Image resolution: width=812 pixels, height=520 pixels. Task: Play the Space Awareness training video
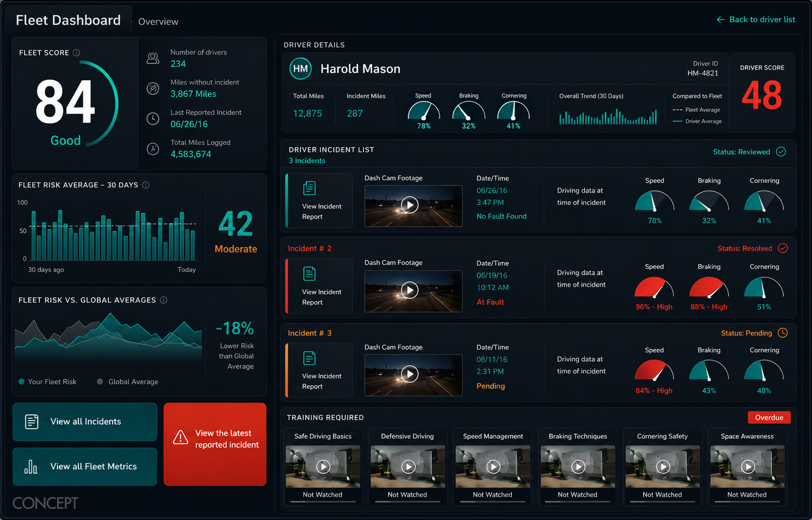(748, 467)
